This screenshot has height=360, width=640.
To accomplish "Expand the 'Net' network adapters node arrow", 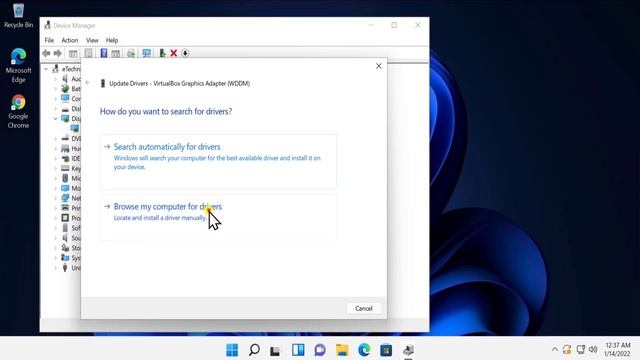I will (x=56, y=198).
